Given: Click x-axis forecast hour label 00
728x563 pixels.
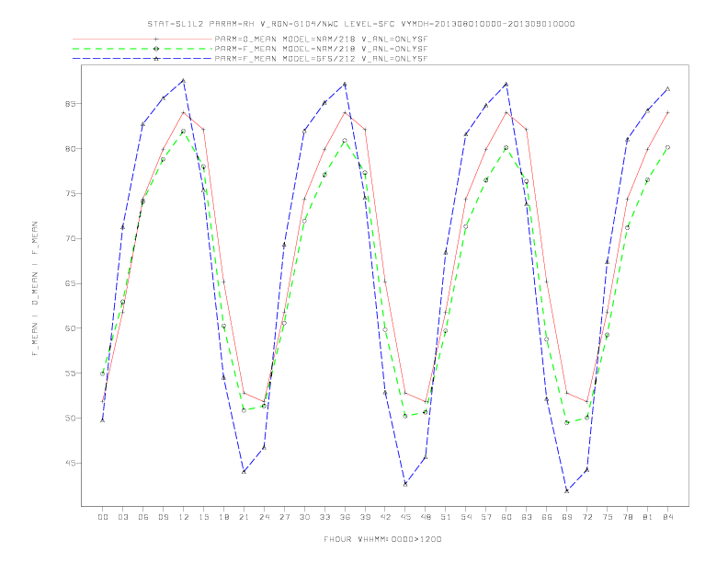Looking at the screenshot, I should (x=103, y=517).
